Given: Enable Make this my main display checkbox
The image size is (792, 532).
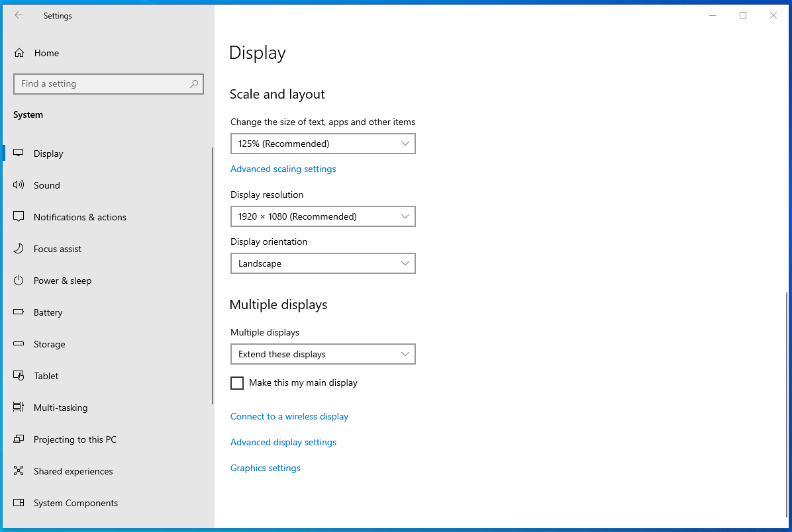Looking at the screenshot, I should 237,383.
